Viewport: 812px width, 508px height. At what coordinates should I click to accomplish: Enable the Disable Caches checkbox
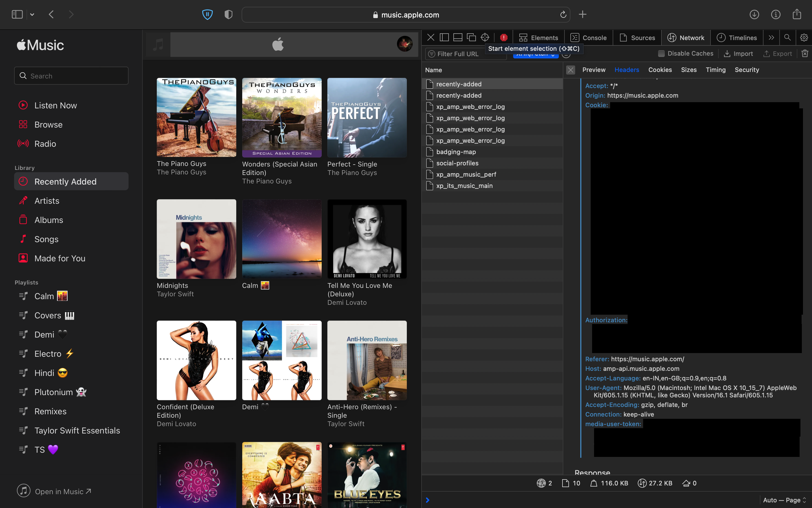coord(661,53)
